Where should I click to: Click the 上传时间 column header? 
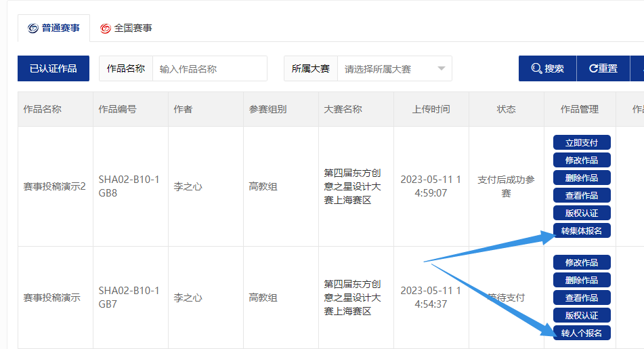(x=431, y=109)
